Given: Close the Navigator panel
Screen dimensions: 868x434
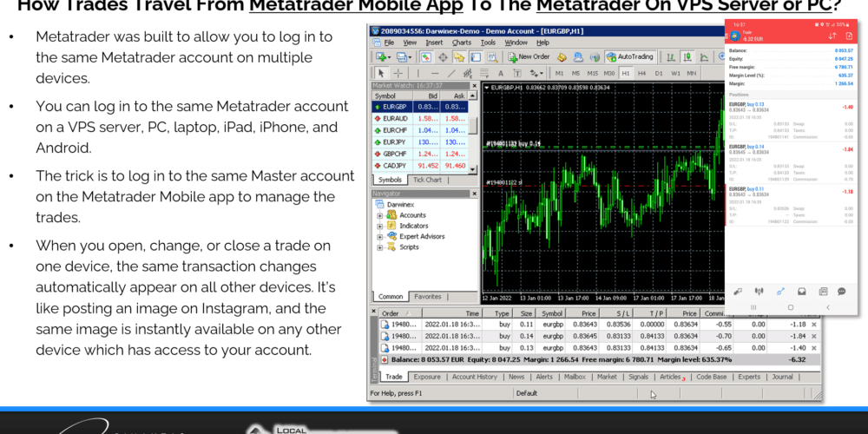Looking at the screenshot, I should [474, 194].
